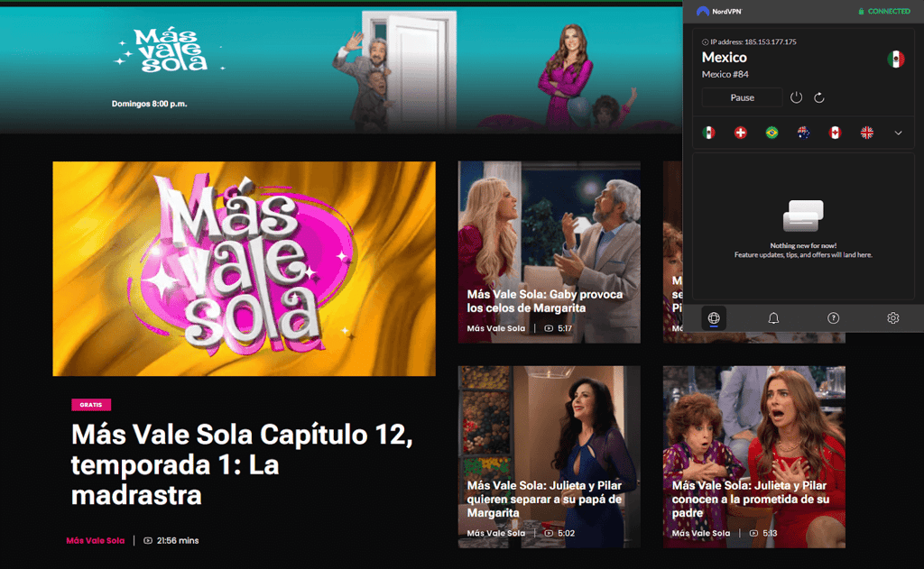Screen dimensions: 924x569
Task: Click the GRATIS badge
Action: coord(91,405)
